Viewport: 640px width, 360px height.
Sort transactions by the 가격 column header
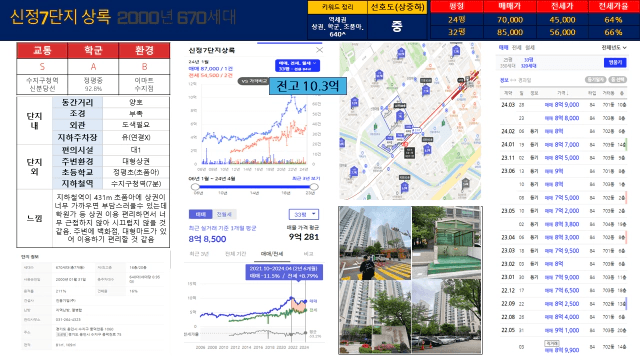click(x=564, y=93)
